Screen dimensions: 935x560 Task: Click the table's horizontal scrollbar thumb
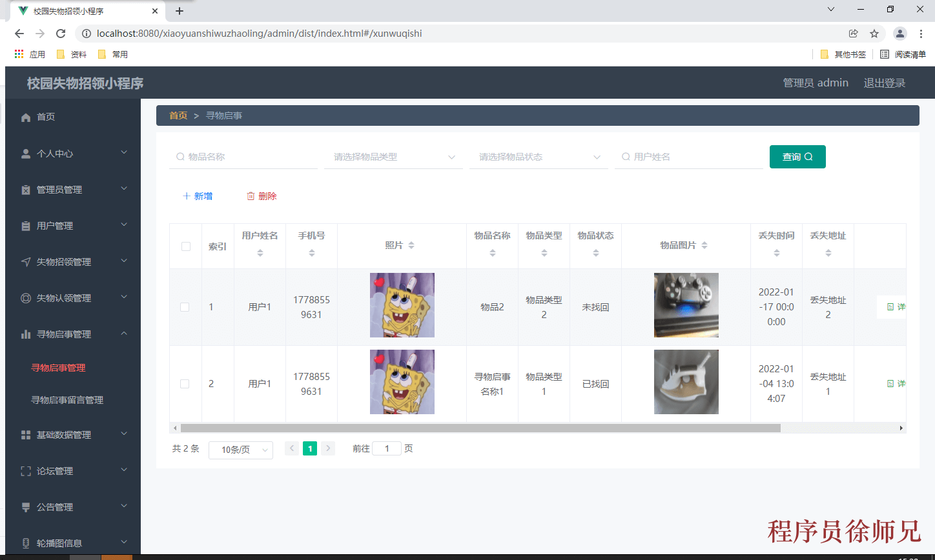point(480,428)
